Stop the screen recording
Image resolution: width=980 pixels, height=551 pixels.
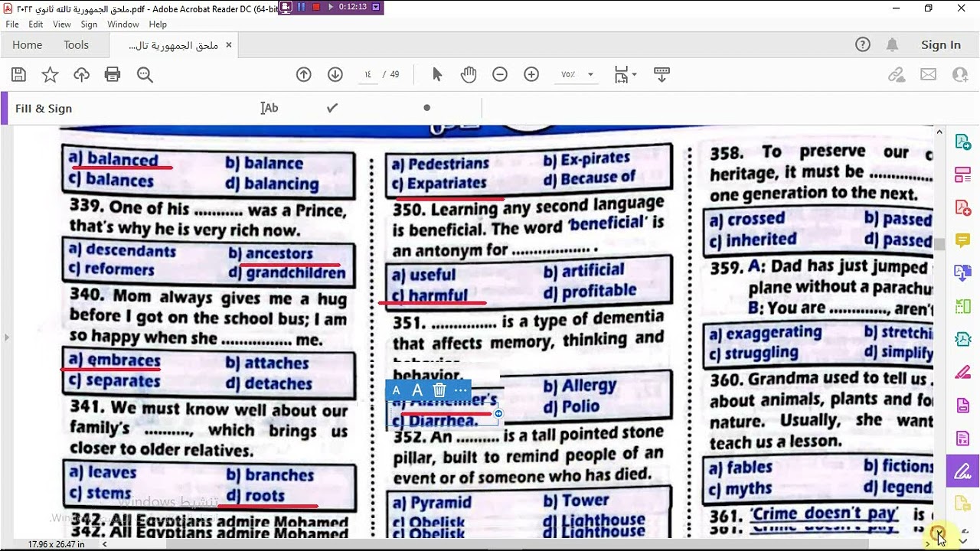pyautogui.click(x=315, y=7)
